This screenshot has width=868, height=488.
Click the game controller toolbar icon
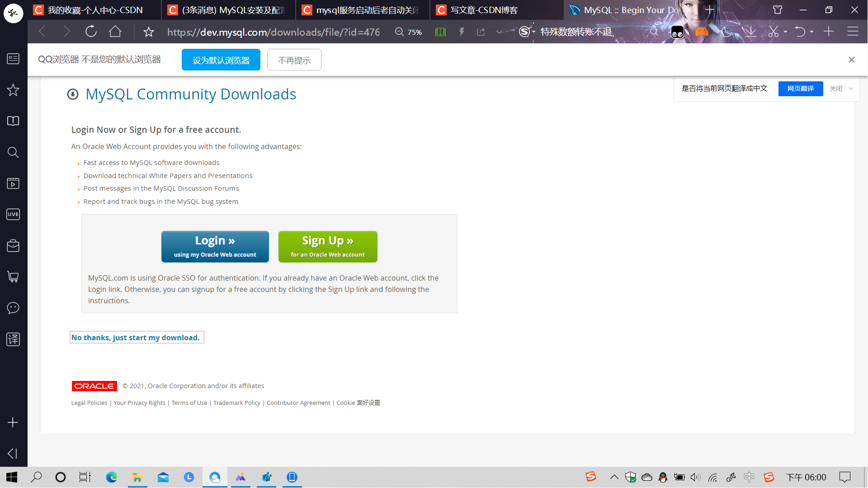[702, 32]
